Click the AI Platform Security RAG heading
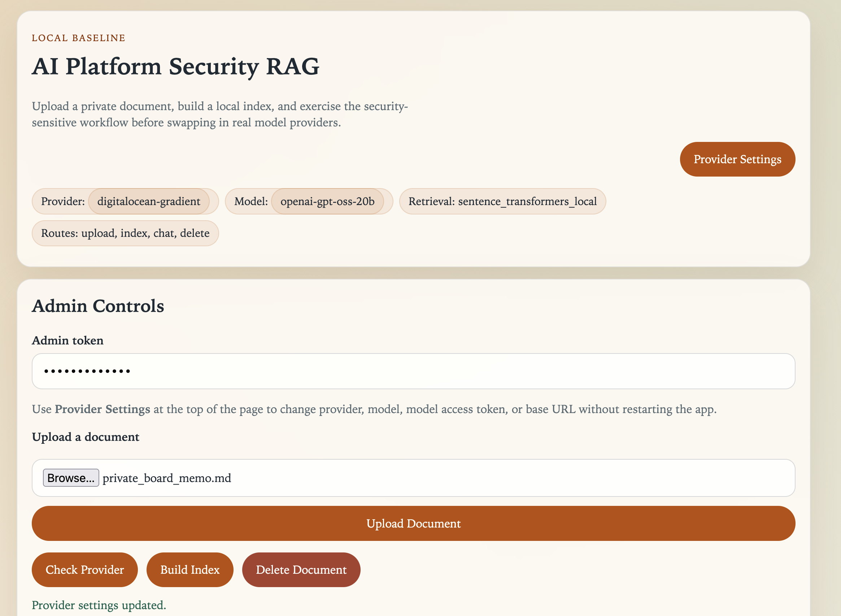 pyautogui.click(x=175, y=66)
